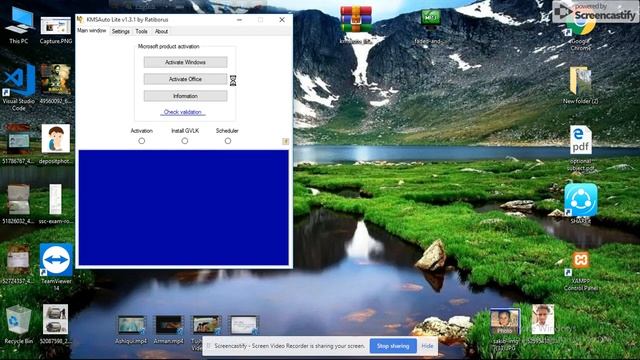This screenshot has height=360, width=640.
Task: Click the Activate Windows button
Action: pyautogui.click(x=185, y=62)
